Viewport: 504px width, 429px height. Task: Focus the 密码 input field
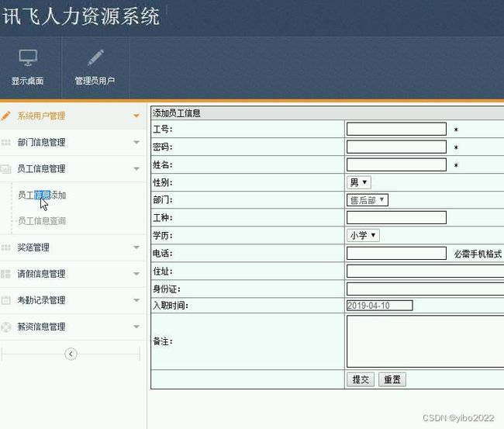pyautogui.click(x=396, y=147)
